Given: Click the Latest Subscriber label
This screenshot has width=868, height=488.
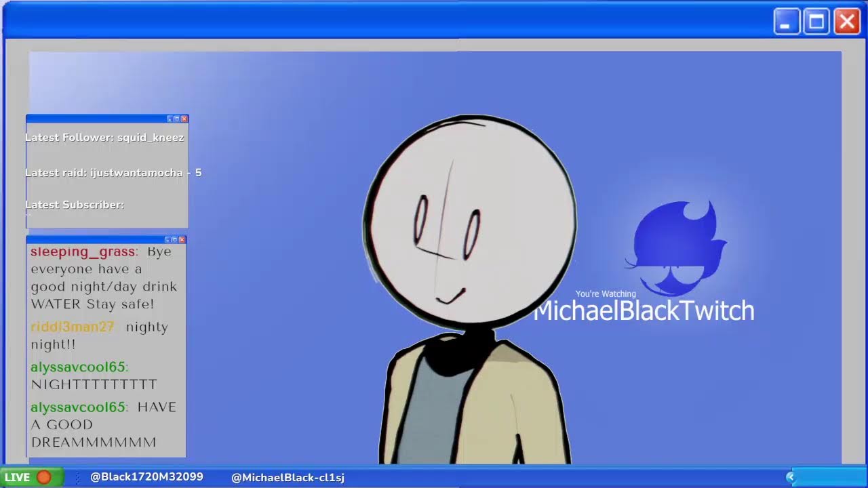Looking at the screenshot, I should pyautogui.click(x=75, y=205).
